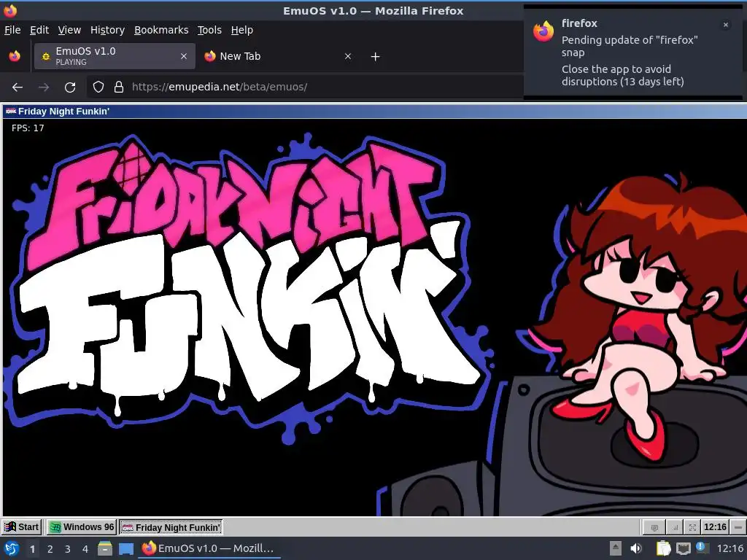Viewport: 747px width, 560px height.
Task: Click the removable media eject icon
Action: pyautogui.click(x=616, y=548)
